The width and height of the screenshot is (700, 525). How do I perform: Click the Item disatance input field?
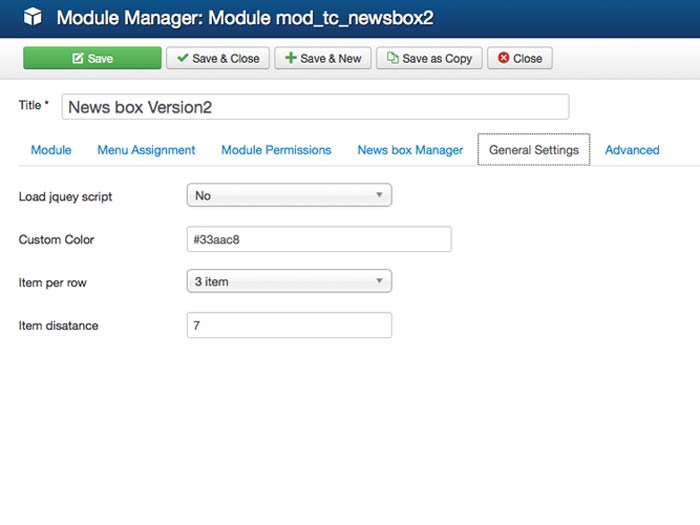tap(289, 326)
